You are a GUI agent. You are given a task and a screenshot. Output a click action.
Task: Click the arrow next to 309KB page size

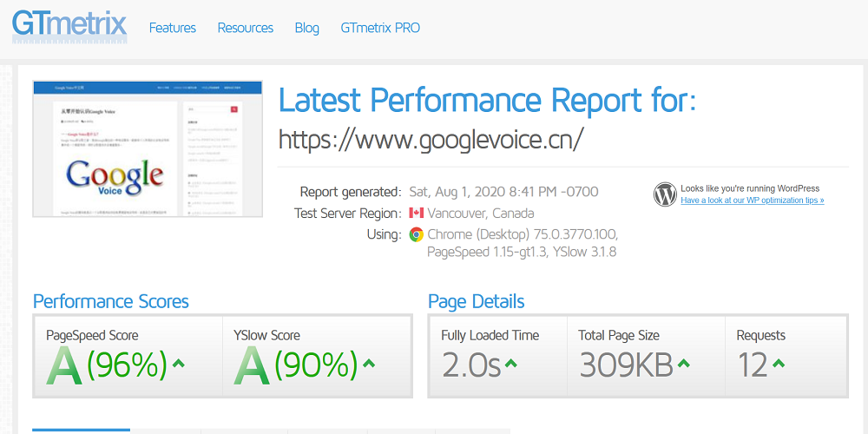tap(683, 364)
